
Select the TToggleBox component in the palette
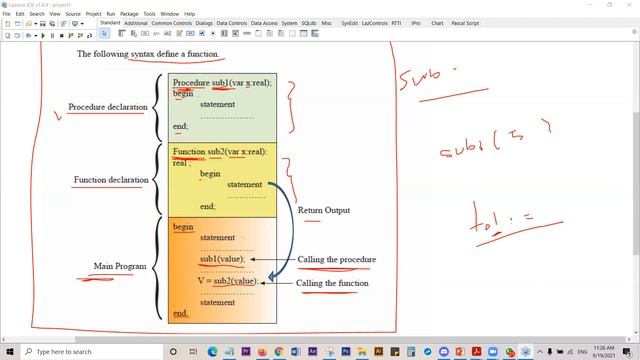tap(190, 33)
